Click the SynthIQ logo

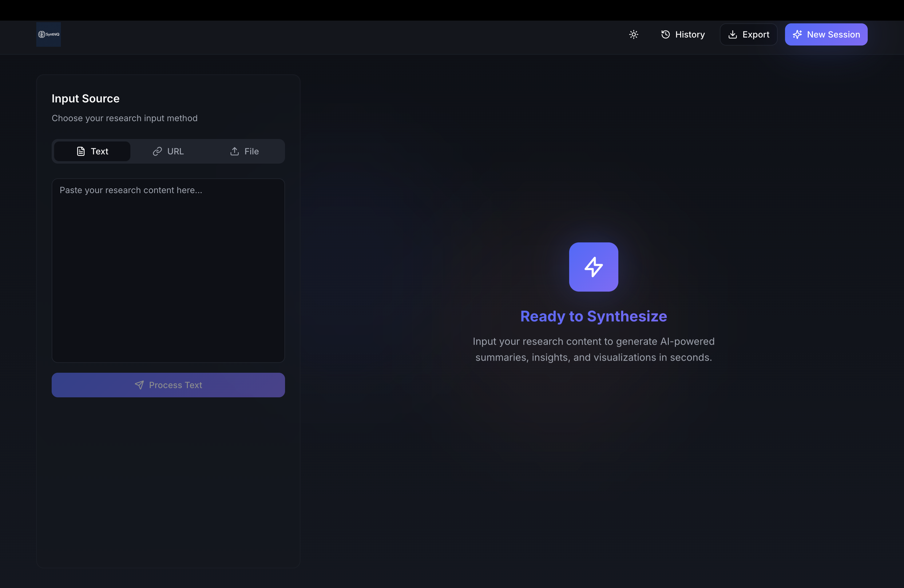49,34
